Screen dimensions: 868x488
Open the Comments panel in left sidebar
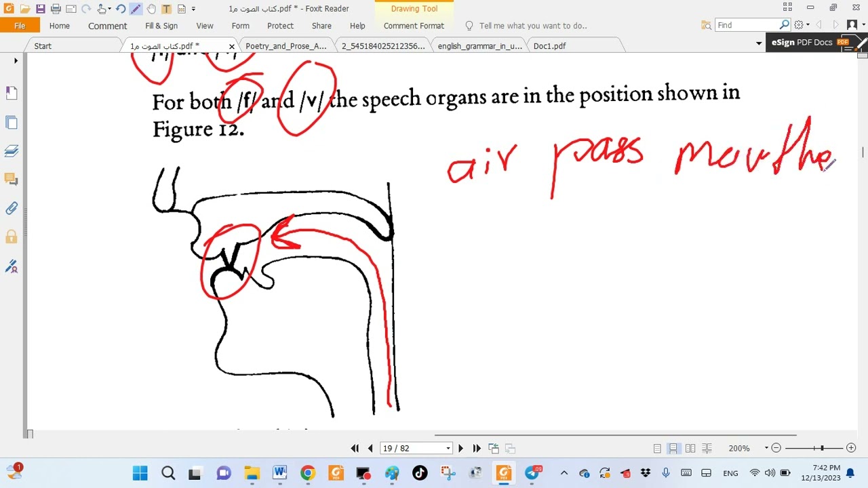12,180
